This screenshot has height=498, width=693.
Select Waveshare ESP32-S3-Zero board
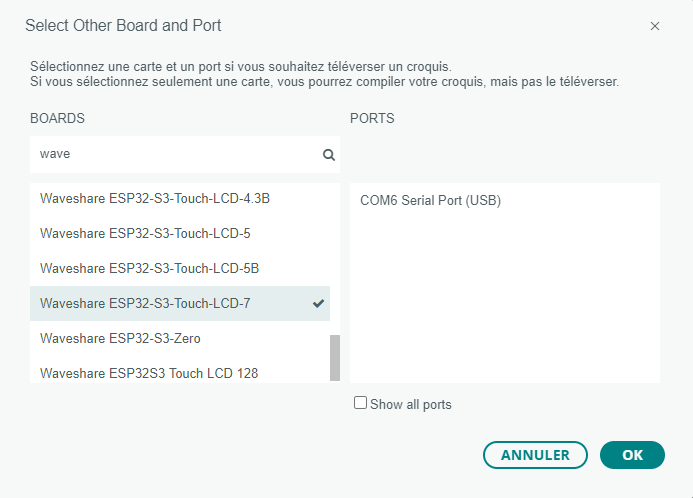point(180,338)
